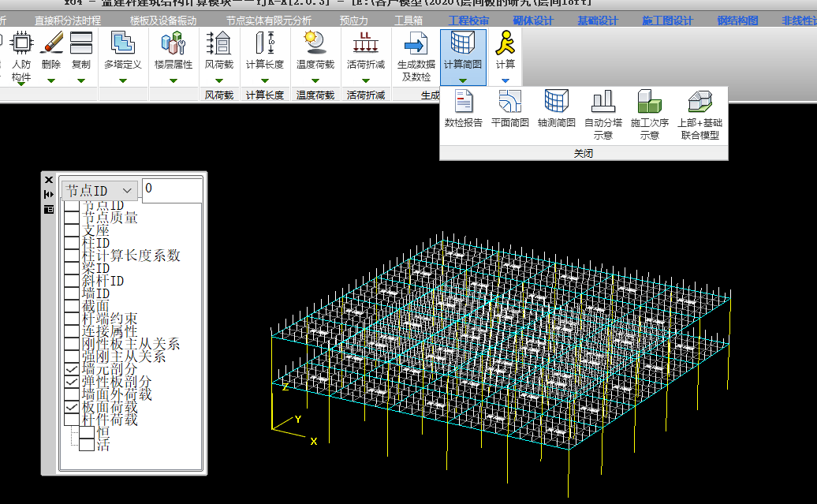This screenshot has height=504, width=817.
Task: Expand the green arrow under 楼层属性
Action: 173,80
